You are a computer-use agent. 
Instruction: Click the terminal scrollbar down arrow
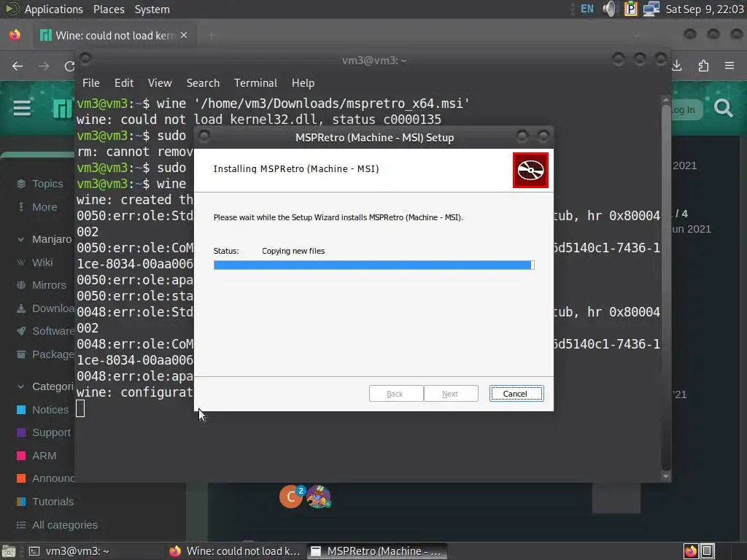(665, 476)
